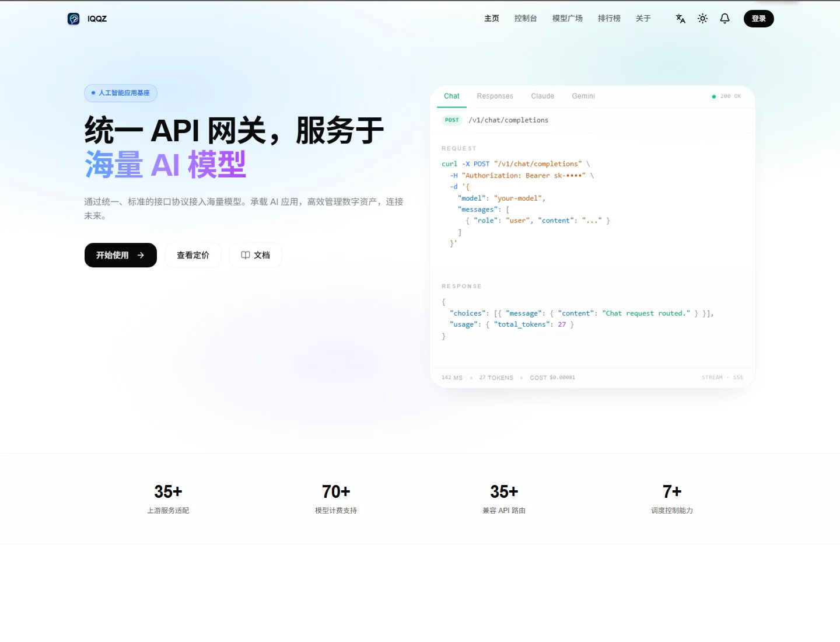Go to 主页 in the navigation
840x642 pixels.
click(492, 19)
